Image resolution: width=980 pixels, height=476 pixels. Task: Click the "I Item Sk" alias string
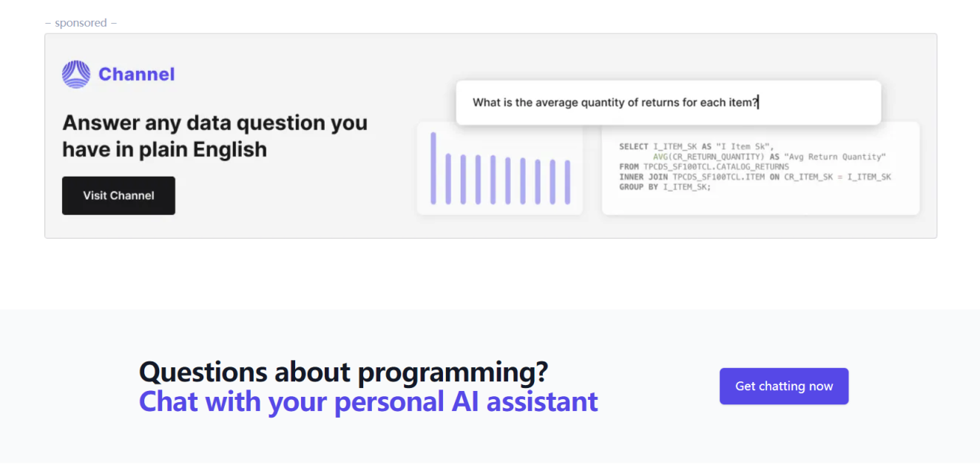tap(741, 146)
